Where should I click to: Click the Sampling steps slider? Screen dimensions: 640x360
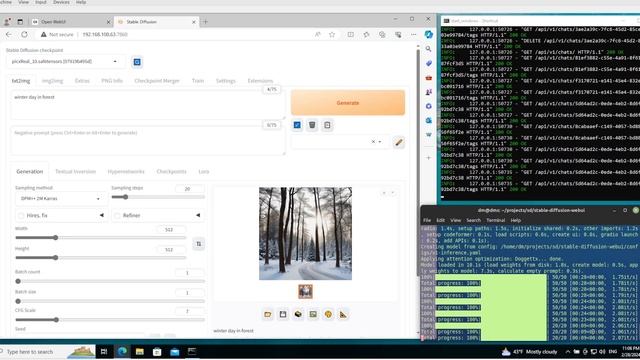(x=158, y=197)
